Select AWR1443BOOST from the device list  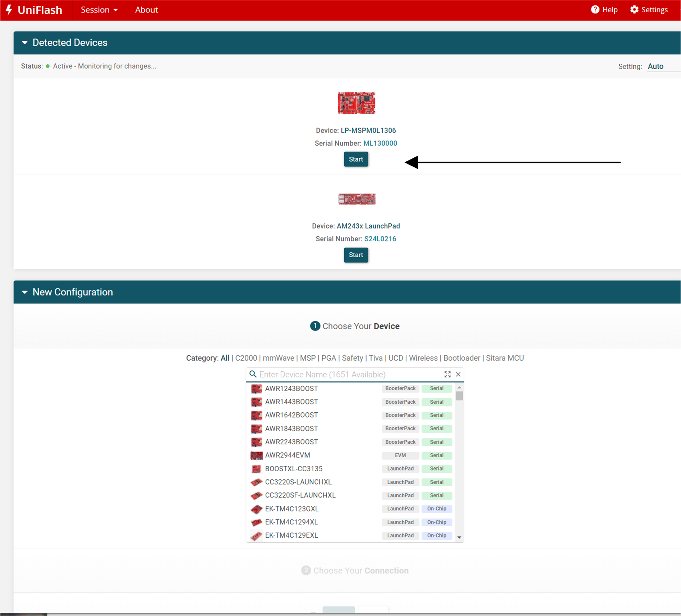(x=351, y=402)
